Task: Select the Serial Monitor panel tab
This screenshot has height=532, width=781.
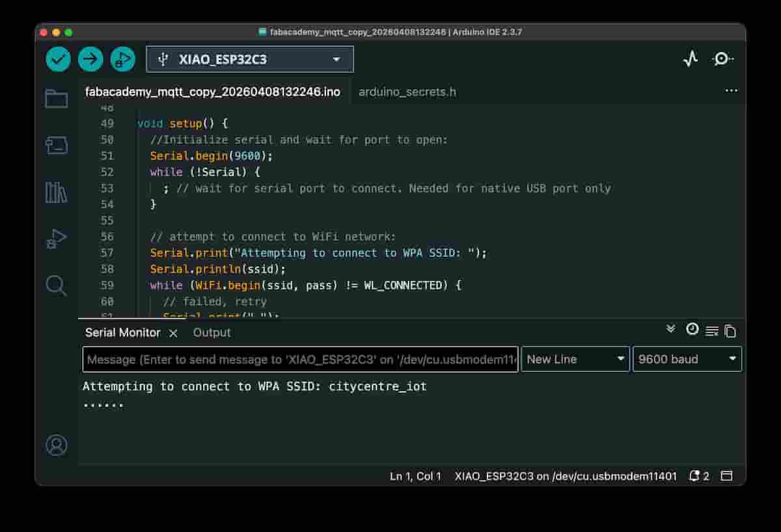Action: point(123,332)
